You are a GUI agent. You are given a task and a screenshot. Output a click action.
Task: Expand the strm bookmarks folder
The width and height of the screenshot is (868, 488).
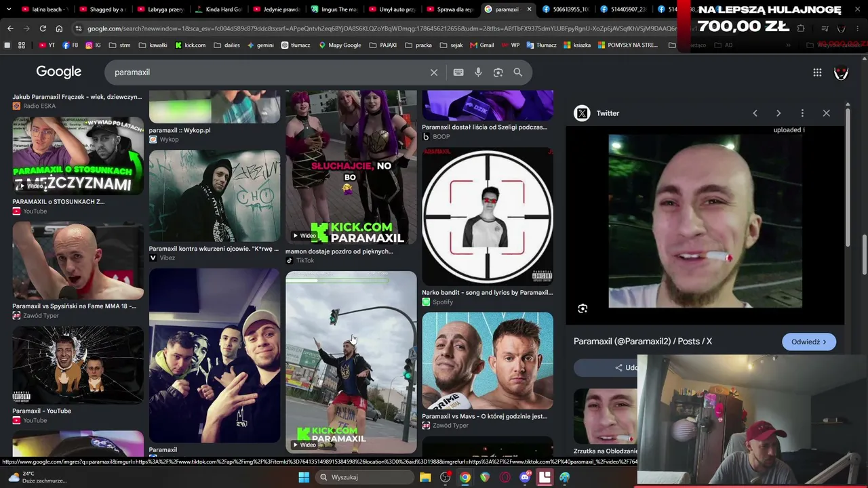119,45
